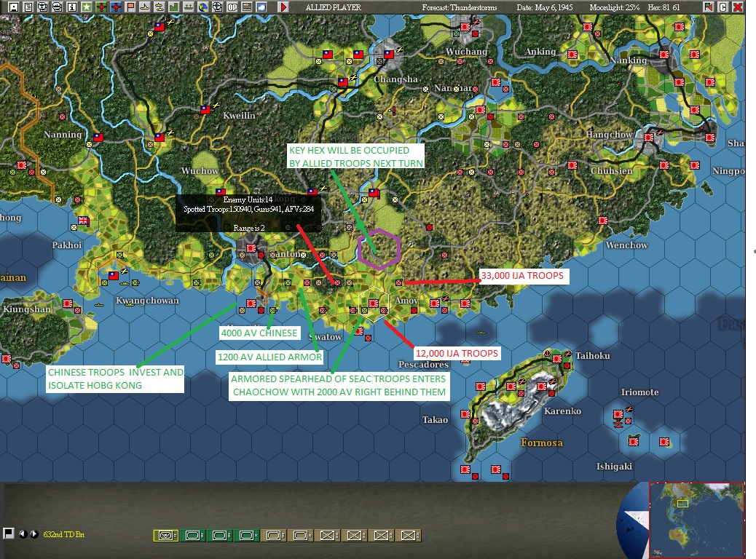Open the single ship list icon
This screenshot has width=756, height=559.
click(x=145, y=7)
